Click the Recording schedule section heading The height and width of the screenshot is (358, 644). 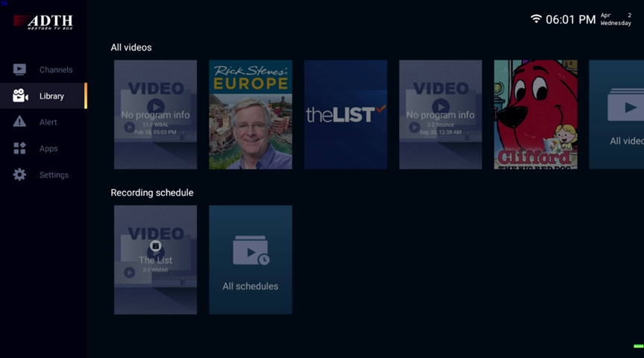tap(152, 192)
